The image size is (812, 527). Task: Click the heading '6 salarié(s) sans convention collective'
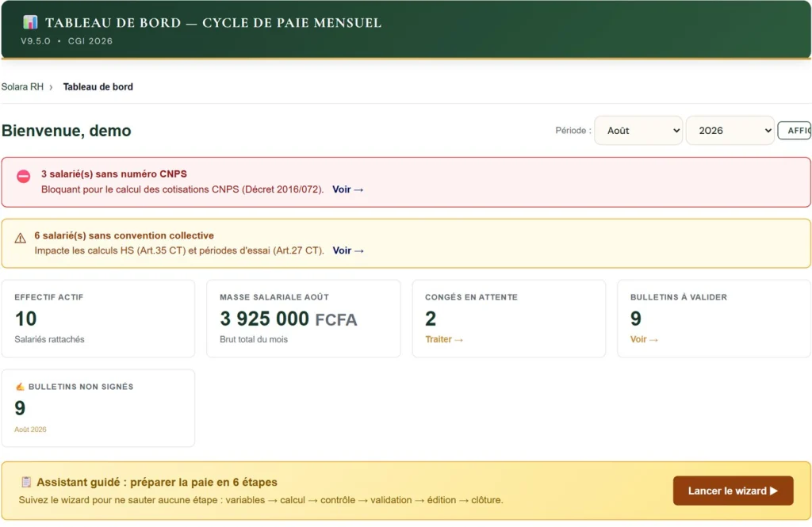click(124, 235)
